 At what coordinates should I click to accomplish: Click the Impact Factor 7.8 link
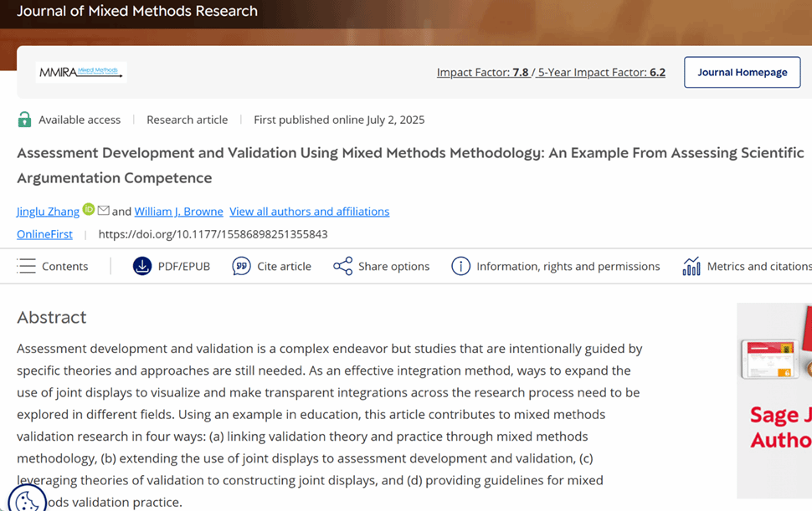pyautogui.click(x=482, y=73)
